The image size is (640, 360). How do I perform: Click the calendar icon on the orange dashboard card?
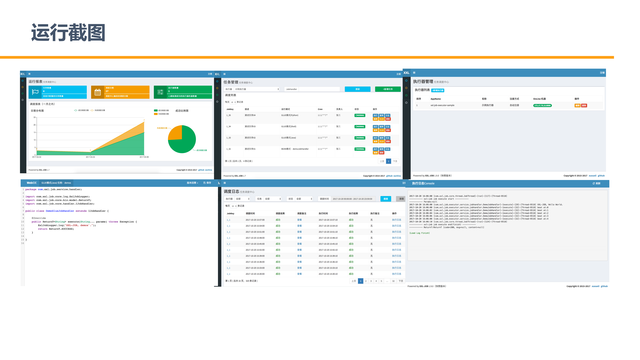98,93
